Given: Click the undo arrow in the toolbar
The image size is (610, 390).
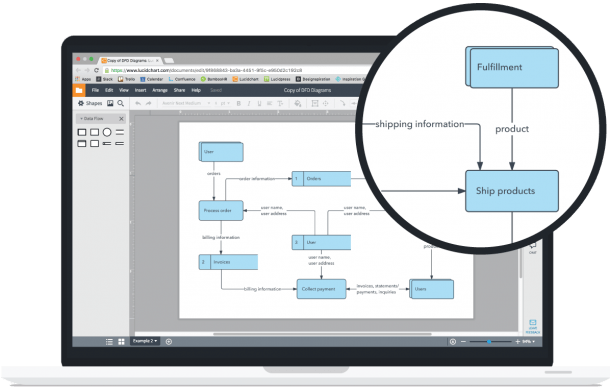Looking at the screenshot, I should click(138, 103).
